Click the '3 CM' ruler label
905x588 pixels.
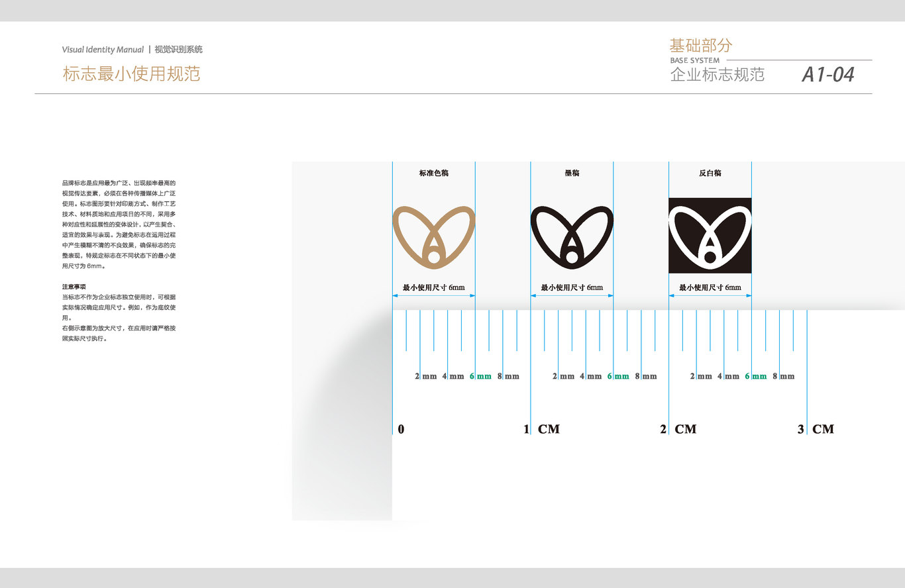click(x=816, y=429)
